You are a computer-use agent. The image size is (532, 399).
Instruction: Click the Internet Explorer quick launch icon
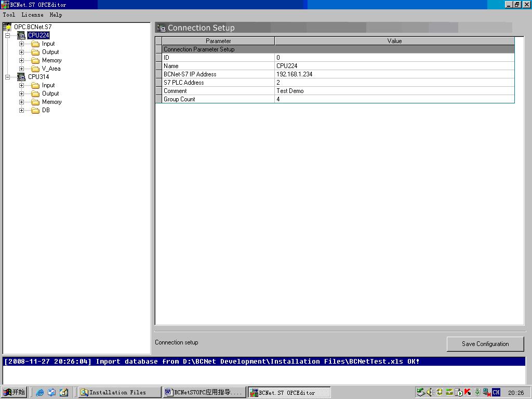pyautogui.click(x=39, y=392)
